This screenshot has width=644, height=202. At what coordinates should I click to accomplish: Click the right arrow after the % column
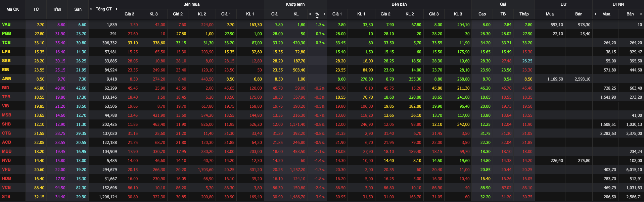(324, 14)
